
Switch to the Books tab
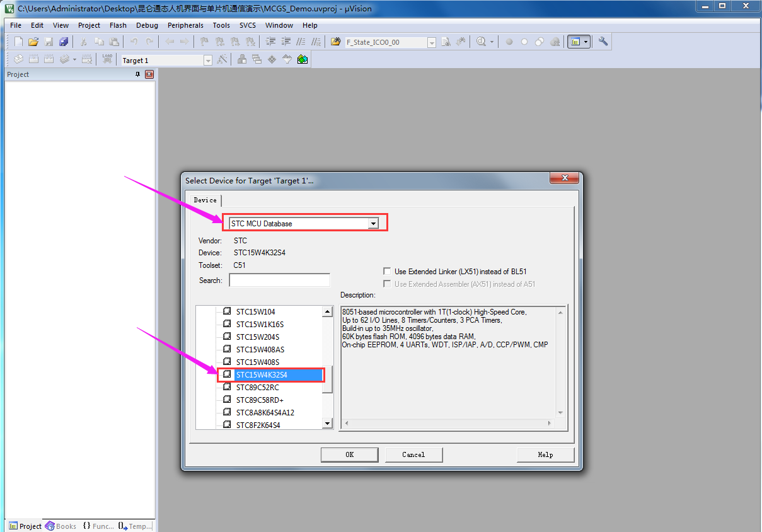pyautogui.click(x=61, y=526)
